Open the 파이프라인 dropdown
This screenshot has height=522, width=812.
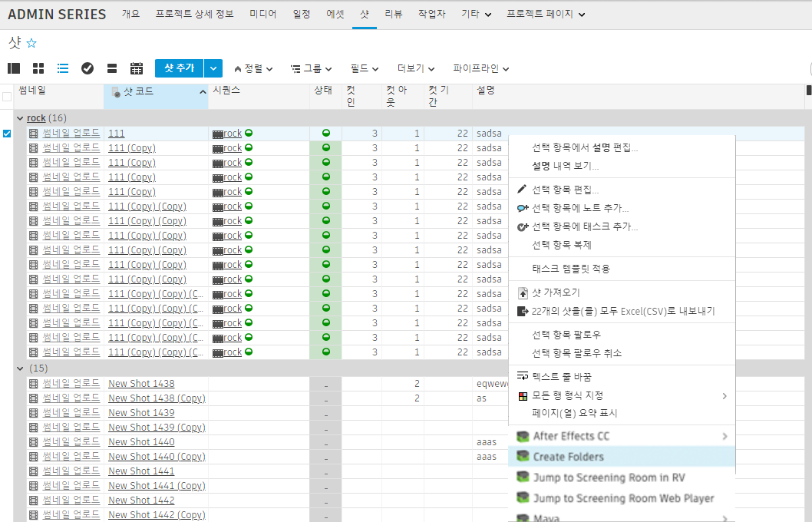point(481,68)
